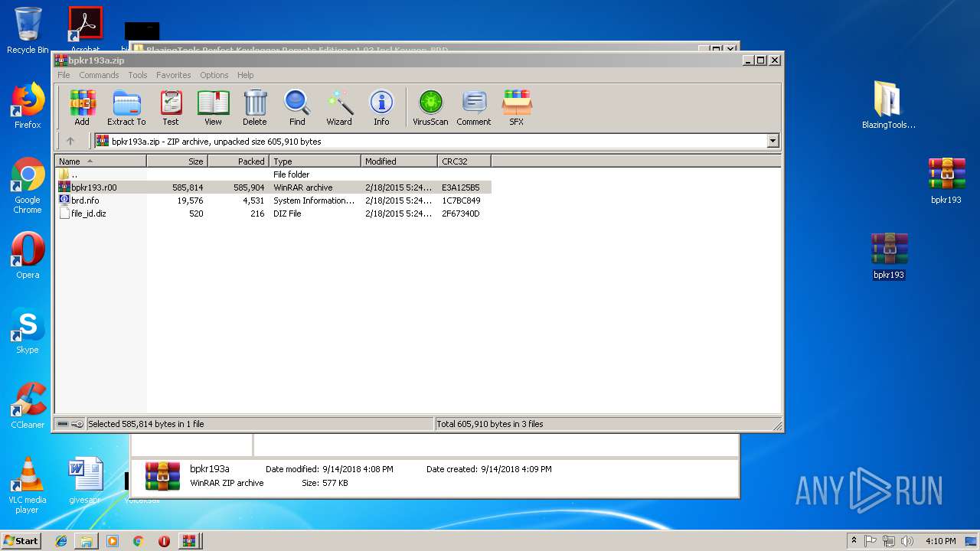Show hidden tray icons arrow
The width and height of the screenshot is (980, 551).
(853, 541)
